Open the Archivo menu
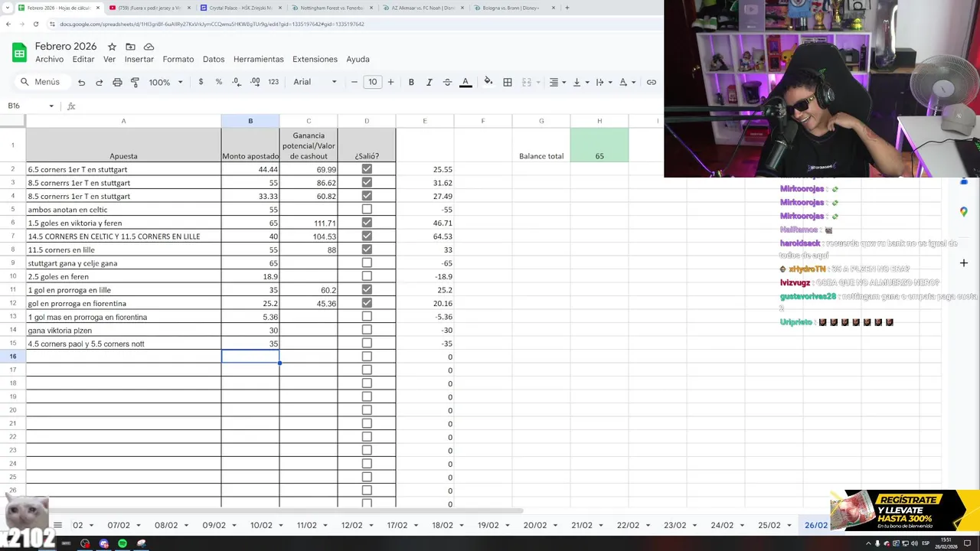The width and height of the screenshot is (980, 551). [49, 59]
